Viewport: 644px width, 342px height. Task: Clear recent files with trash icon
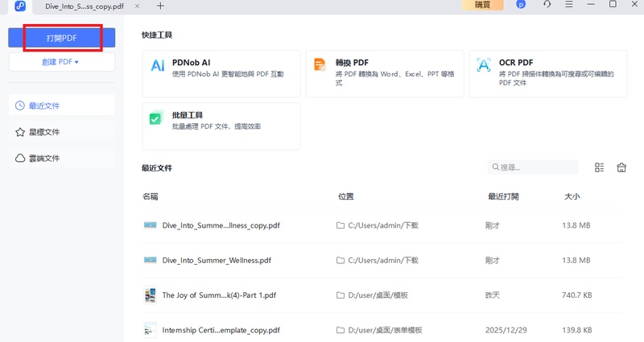(x=621, y=167)
